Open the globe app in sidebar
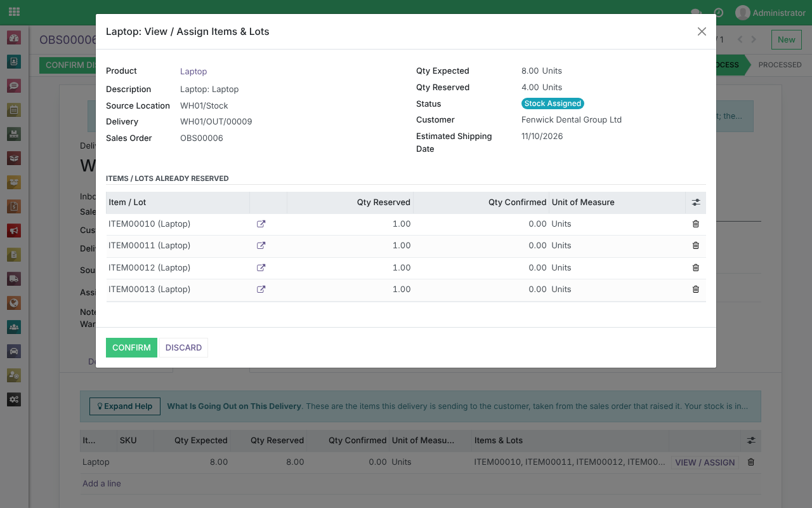The height and width of the screenshot is (508, 812). (x=14, y=303)
